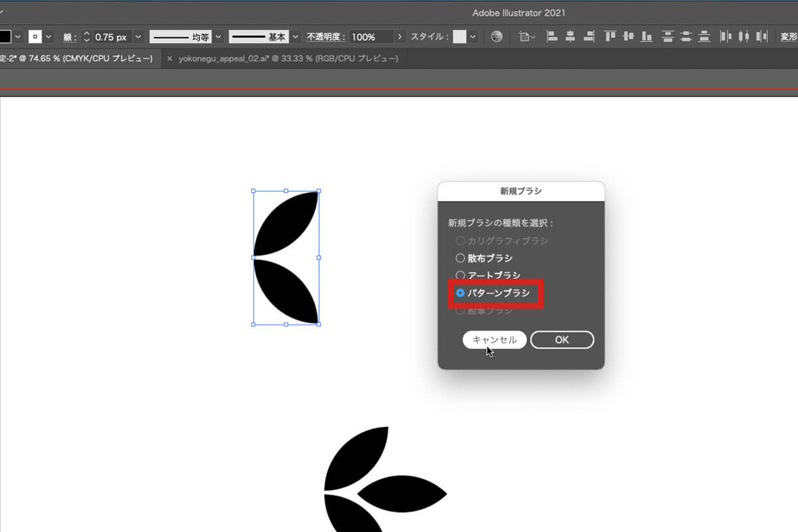Click the vertical align center icon
This screenshot has height=532, width=798.
click(628, 37)
